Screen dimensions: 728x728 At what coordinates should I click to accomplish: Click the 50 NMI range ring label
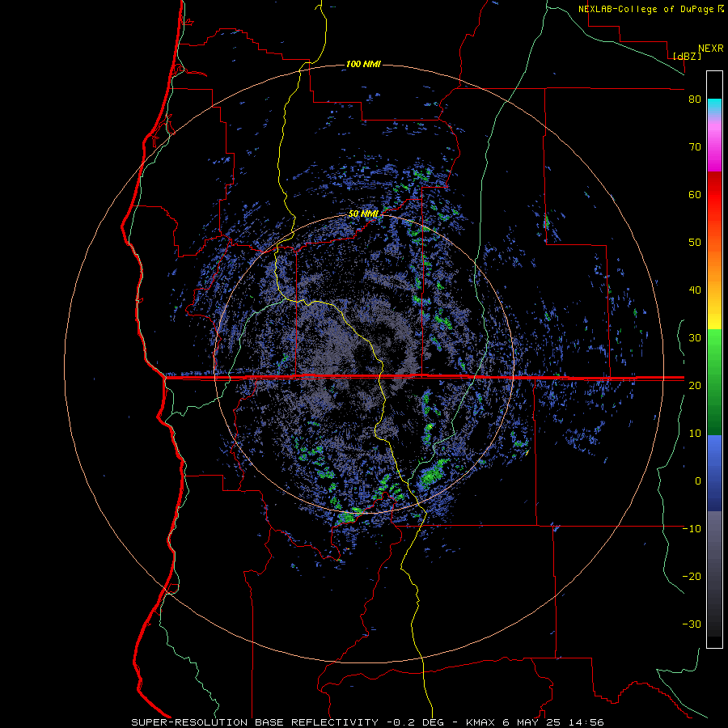coord(363,214)
